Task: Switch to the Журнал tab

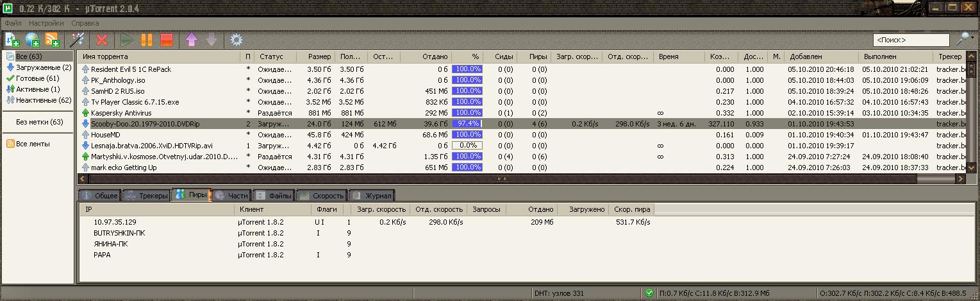Action: tap(372, 195)
